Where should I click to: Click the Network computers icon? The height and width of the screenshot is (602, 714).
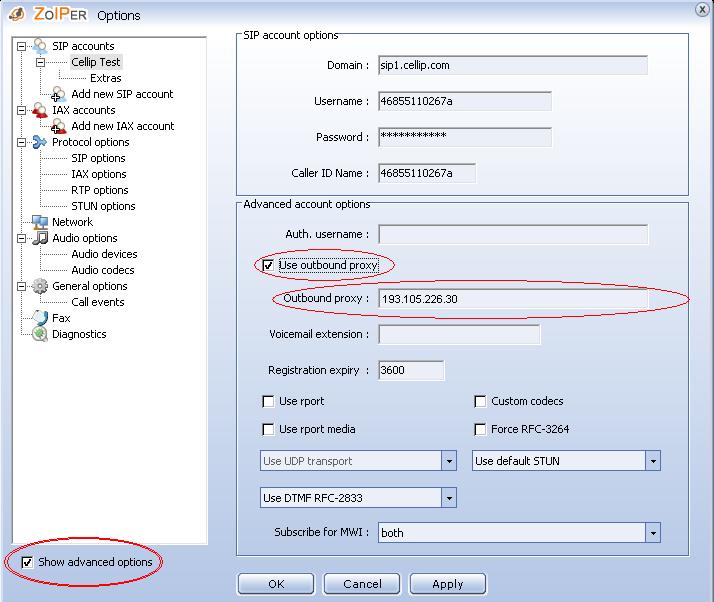pos(40,222)
